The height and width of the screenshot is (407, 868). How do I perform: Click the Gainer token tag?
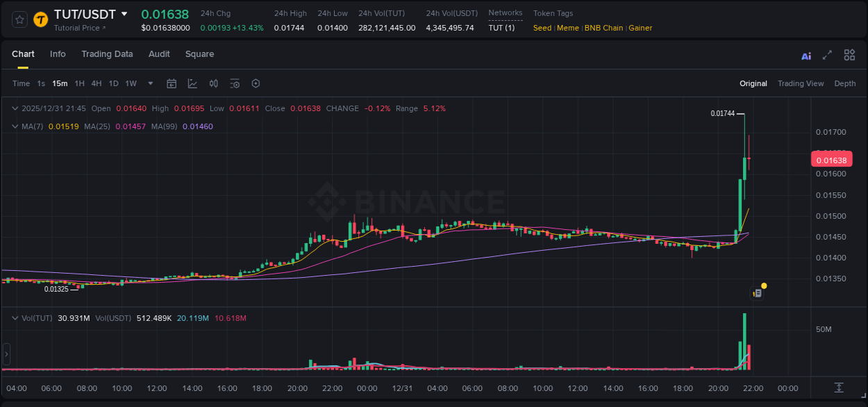tap(640, 28)
